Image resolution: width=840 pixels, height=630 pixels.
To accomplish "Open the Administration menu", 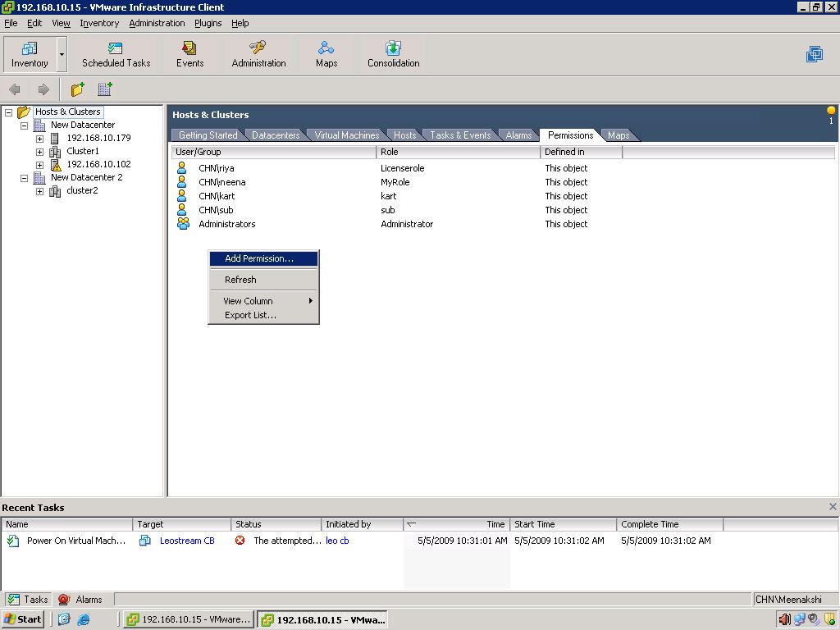I will 157,23.
